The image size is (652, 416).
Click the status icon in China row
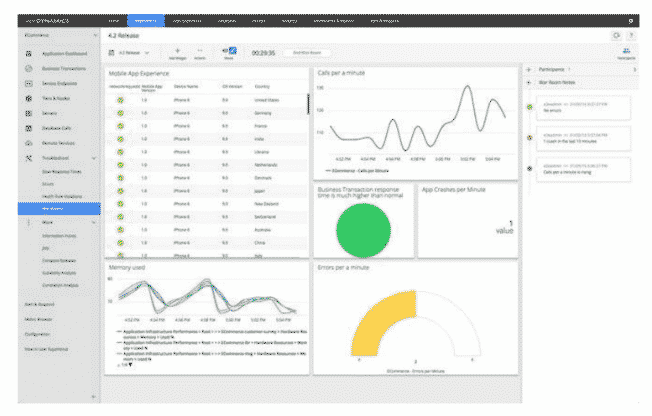point(121,243)
